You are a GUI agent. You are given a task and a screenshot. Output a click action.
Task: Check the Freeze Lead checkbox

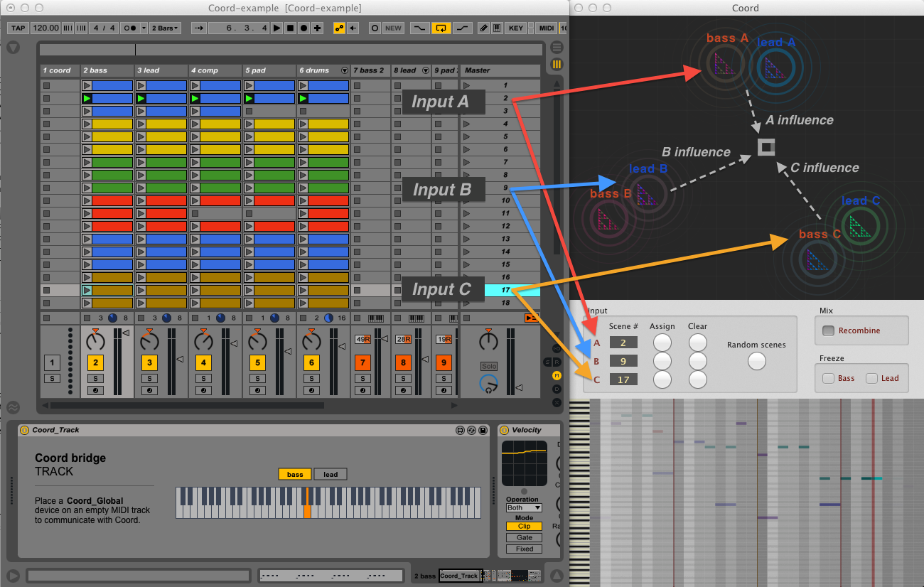[871, 378]
